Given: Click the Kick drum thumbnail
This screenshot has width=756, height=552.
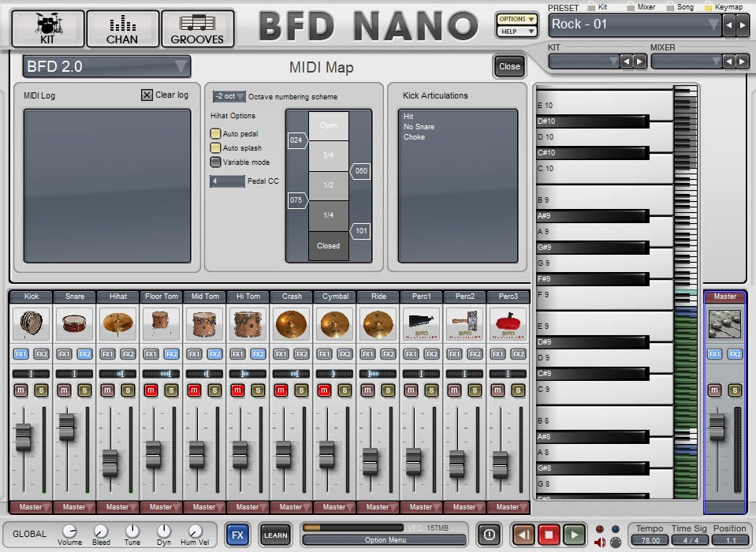Looking at the screenshot, I should [31, 323].
